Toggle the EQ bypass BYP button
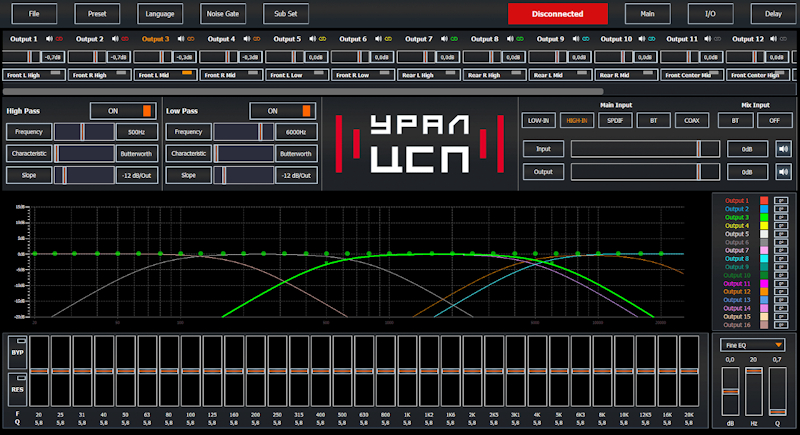800x435 pixels. (x=17, y=353)
